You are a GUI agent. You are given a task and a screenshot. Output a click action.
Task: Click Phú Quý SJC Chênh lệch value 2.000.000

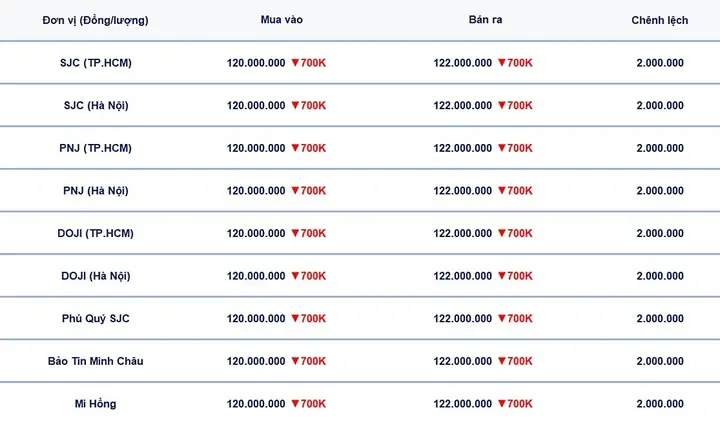click(660, 318)
